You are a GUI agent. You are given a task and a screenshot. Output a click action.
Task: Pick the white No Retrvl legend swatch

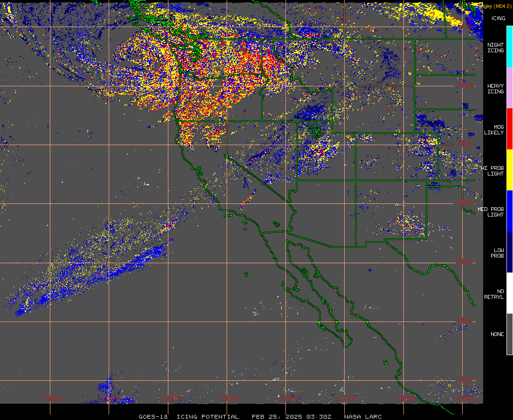coord(510,293)
